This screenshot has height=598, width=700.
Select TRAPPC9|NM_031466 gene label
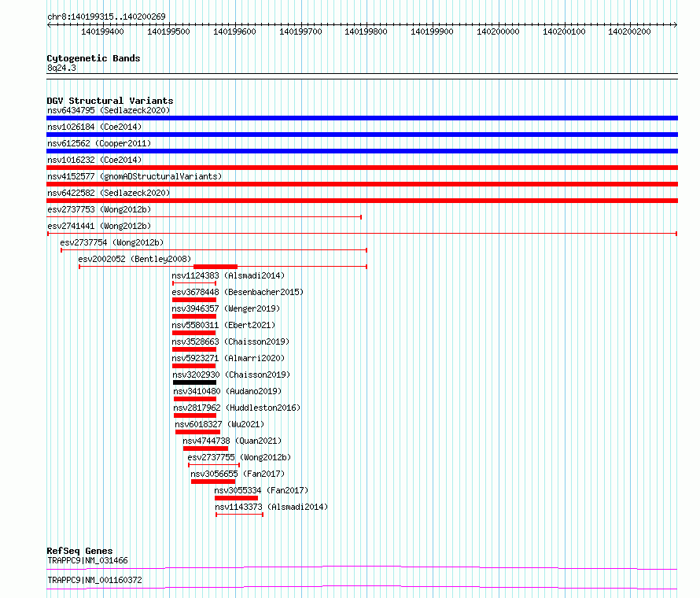87,560
